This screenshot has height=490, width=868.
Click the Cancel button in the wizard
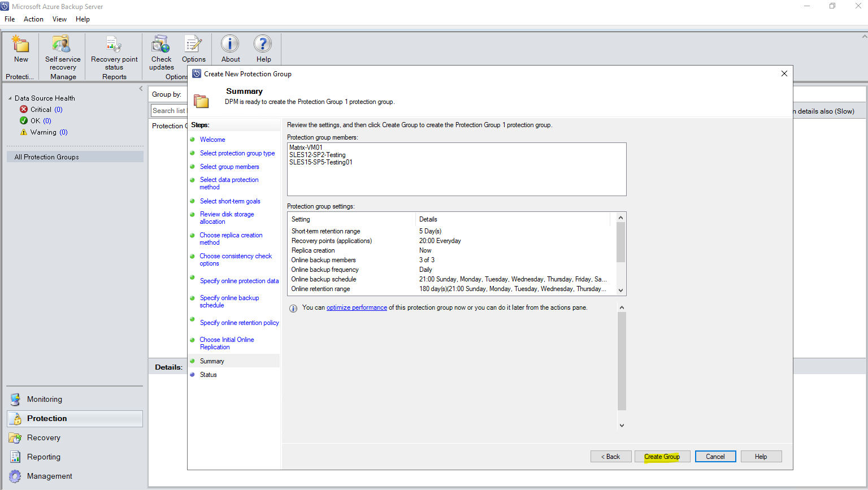coord(715,457)
